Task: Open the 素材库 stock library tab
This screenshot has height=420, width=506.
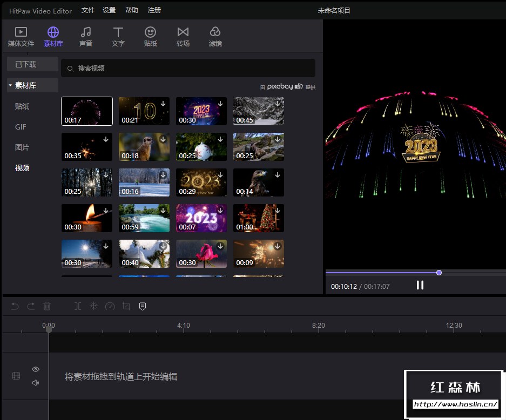Action: tap(53, 36)
